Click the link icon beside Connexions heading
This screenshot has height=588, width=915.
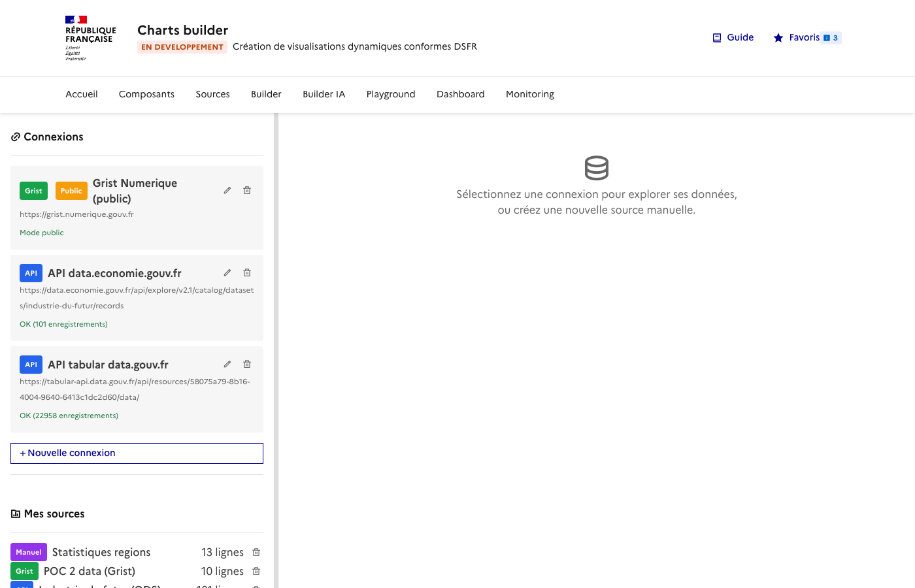(14, 137)
